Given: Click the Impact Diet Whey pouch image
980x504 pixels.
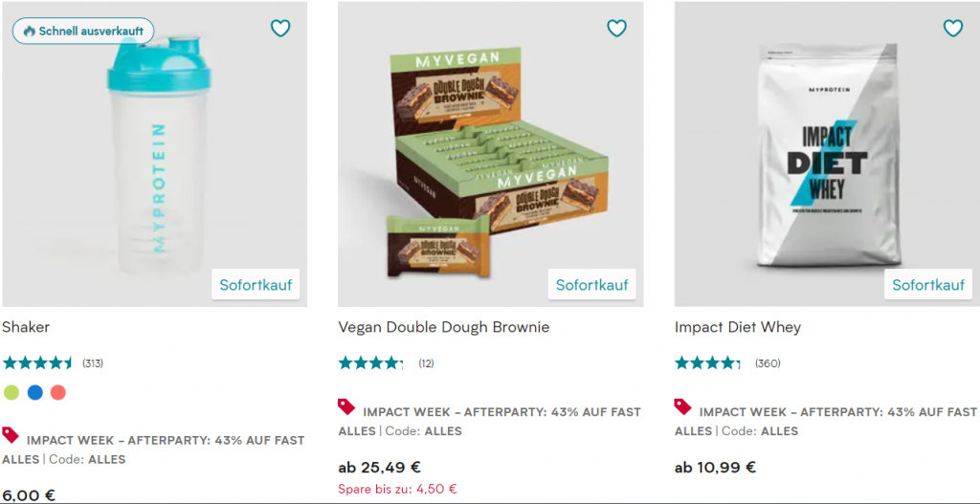Looking at the screenshot, I should (x=827, y=154).
